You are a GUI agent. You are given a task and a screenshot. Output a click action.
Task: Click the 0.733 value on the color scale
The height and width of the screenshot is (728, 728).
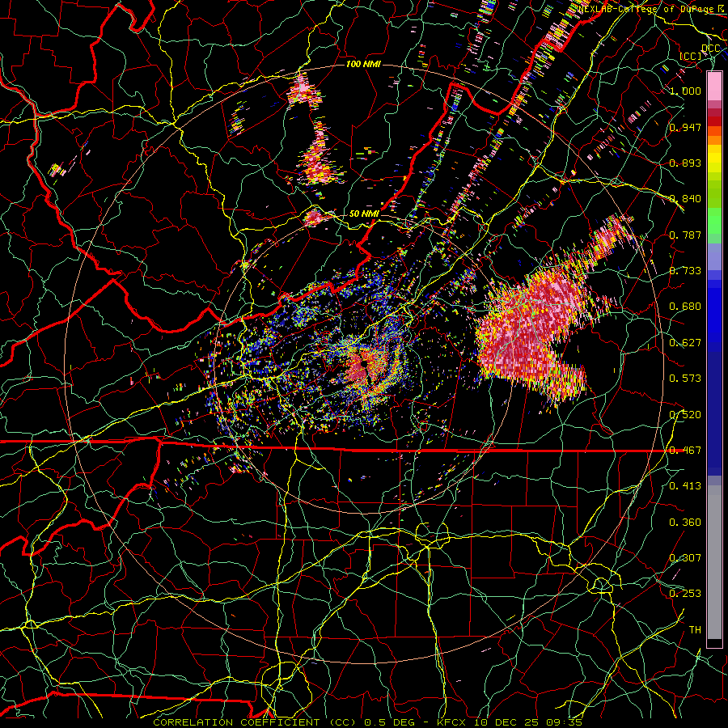coord(685,271)
